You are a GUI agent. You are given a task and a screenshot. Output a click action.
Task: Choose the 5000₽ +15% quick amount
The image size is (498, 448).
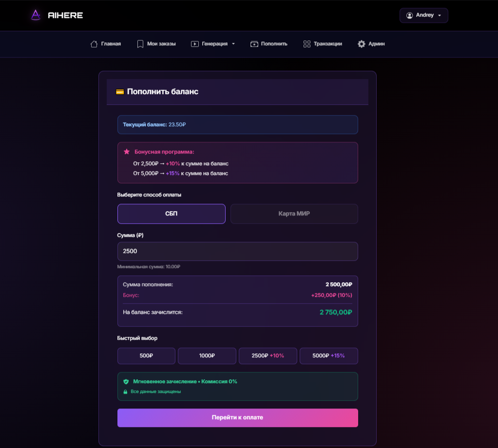tap(329, 356)
